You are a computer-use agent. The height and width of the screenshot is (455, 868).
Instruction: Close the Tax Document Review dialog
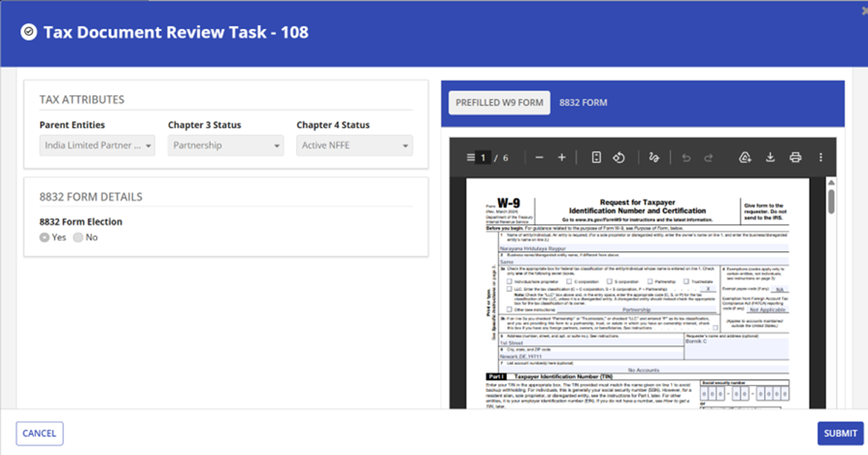[865, 11]
